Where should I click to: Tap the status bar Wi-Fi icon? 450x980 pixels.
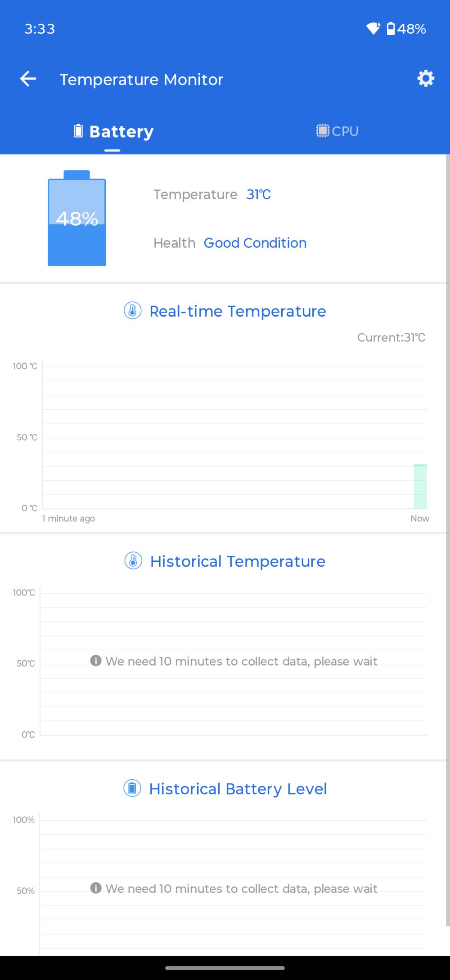click(x=373, y=29)
